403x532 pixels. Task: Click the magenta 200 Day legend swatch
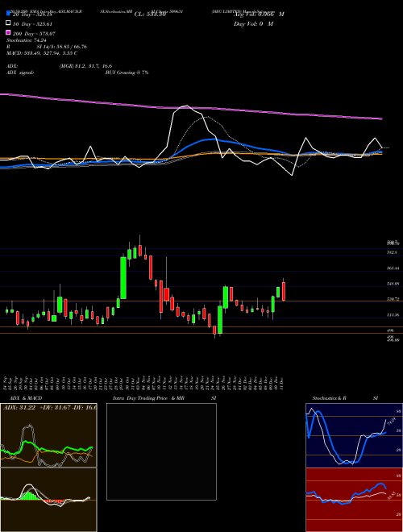click(x=8, y=33)
